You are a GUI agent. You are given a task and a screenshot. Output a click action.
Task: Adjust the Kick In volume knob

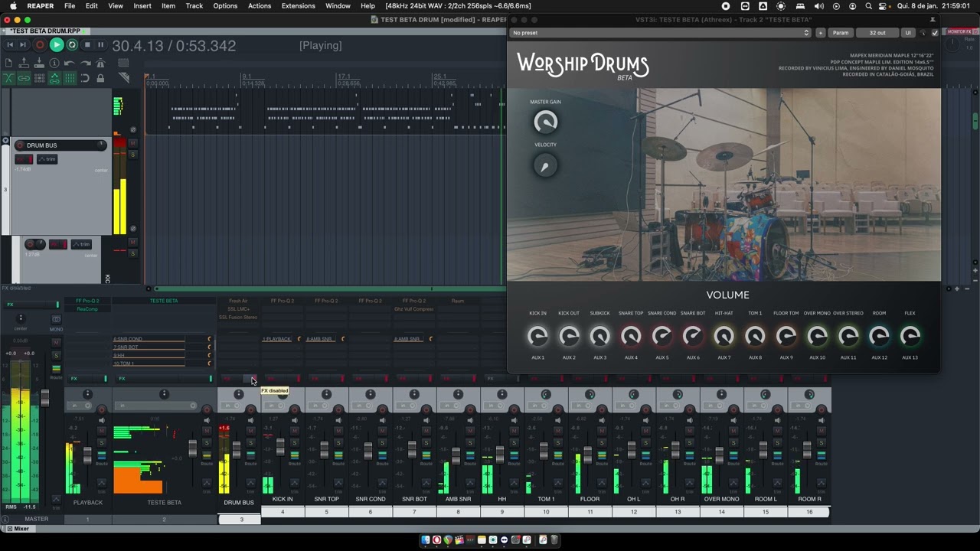click(537, 335)
